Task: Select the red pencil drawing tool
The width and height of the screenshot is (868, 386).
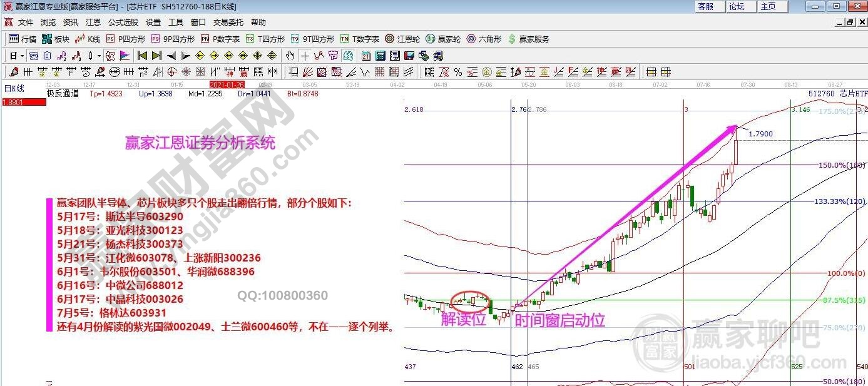Action: pyautogui.click(x=14, y=72)
